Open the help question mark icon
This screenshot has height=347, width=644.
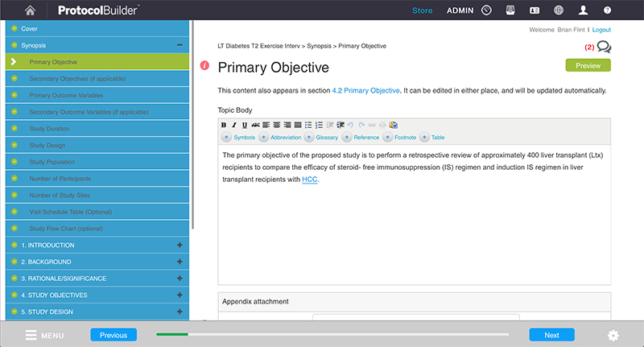click(x=607, y=10)
